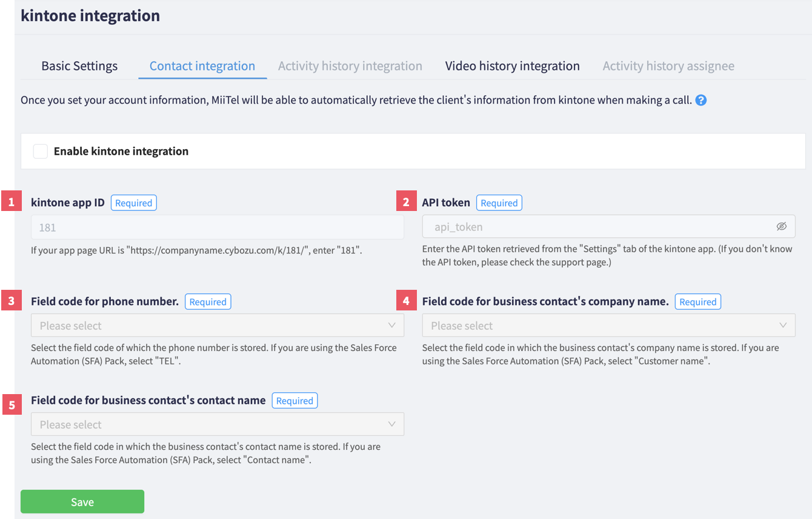Expand the company name field code dropdown

[608, 326]
